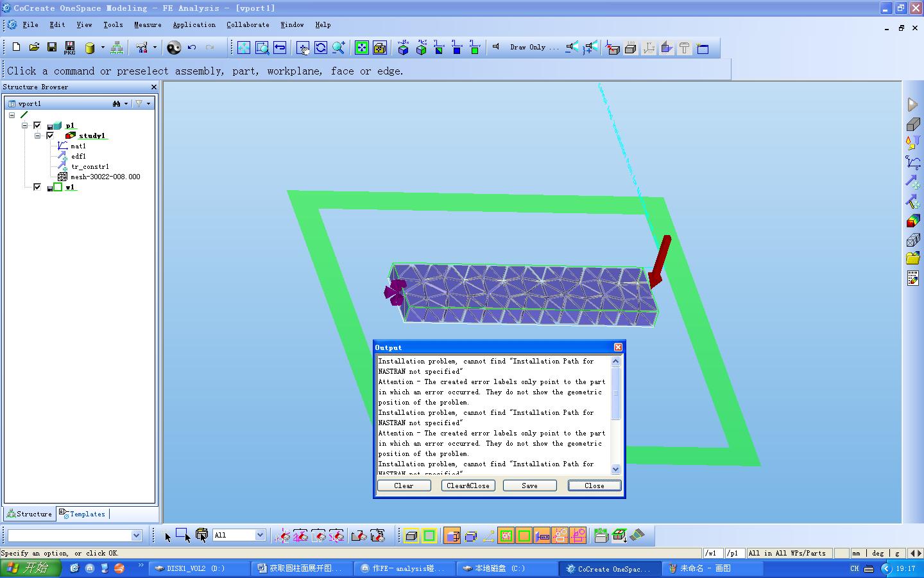Save with the floppy disk icon
This screenshot has width=924, height=578.
(52, 48)
